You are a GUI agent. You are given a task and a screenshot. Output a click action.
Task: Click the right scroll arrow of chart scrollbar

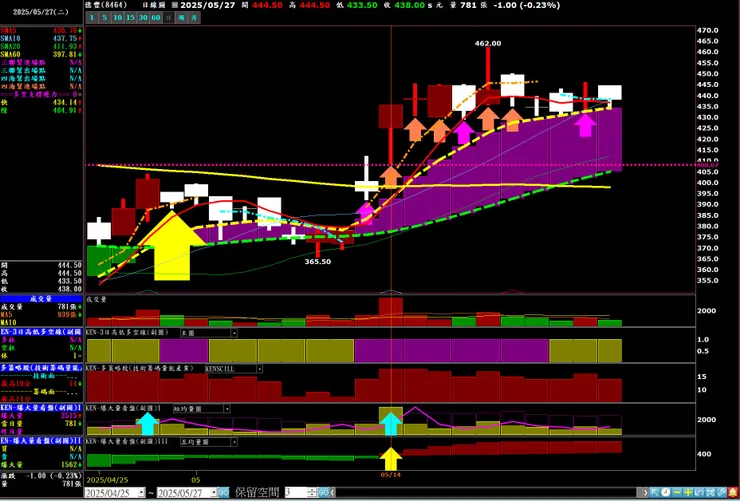click(645, 493)
